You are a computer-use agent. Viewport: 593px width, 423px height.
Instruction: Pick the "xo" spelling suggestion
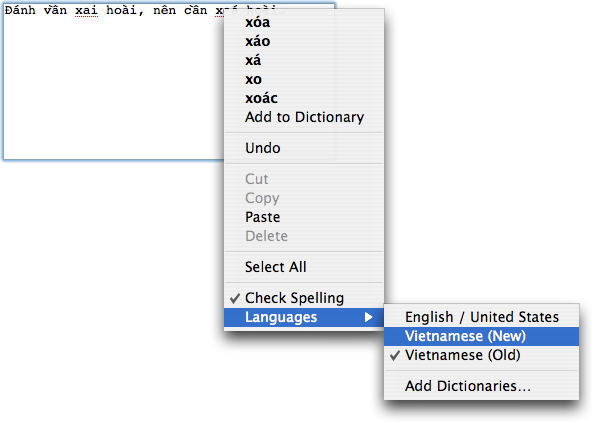click(304, 79)
